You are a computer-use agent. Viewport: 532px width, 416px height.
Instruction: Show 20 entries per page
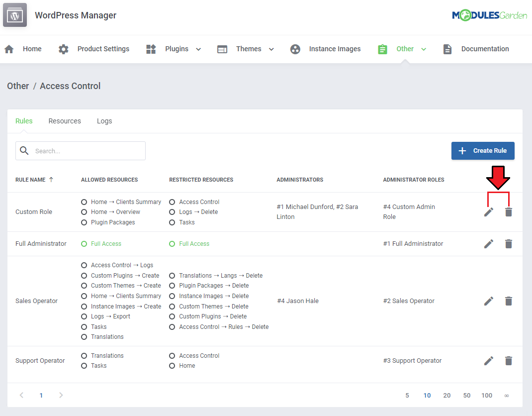[447, 396]
